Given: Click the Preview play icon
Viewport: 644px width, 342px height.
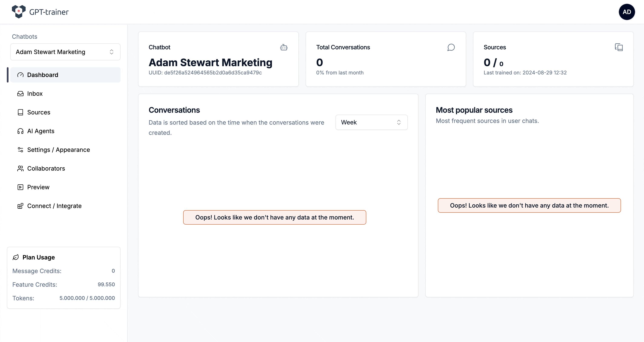Looking at the screenshot, I should [x=20, y=187].
